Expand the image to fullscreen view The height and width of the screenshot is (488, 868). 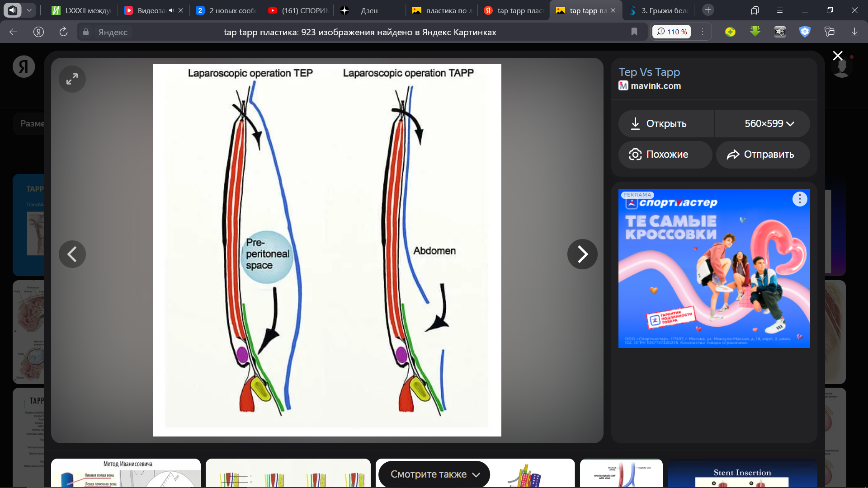[72, 79]
